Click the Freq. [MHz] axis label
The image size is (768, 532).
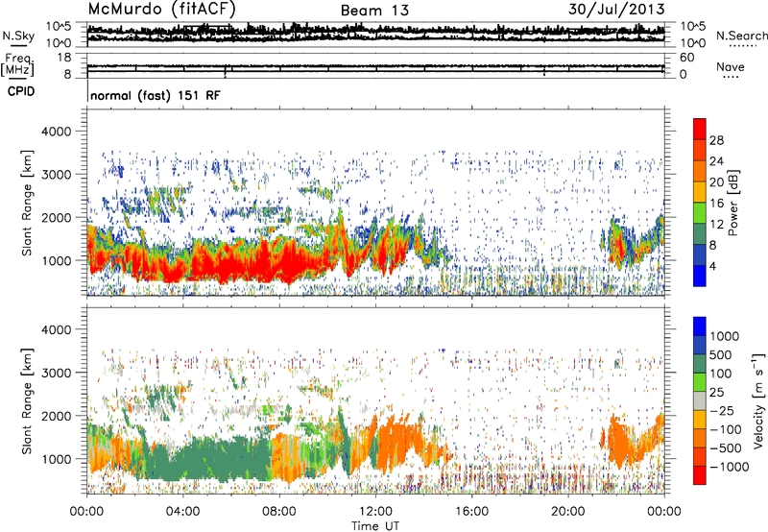pos(17,64)
